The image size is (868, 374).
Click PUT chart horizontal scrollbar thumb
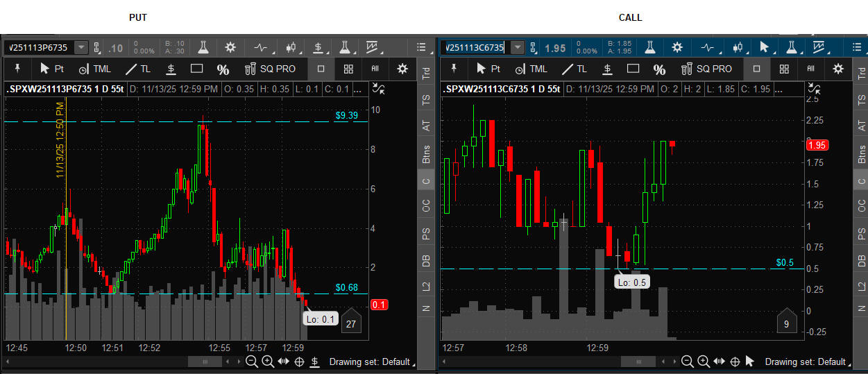pos(205,362)
